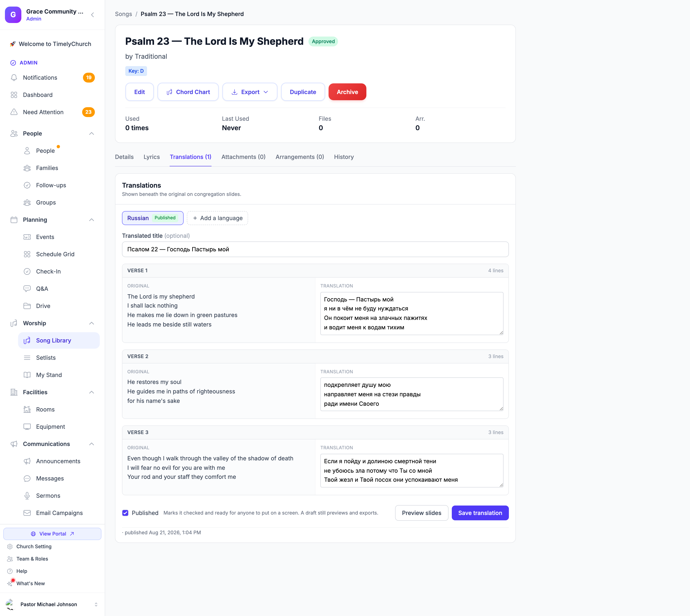The image size is (690, 616).
Task: Click the People person icon
Action: click(x=27, y=151)
